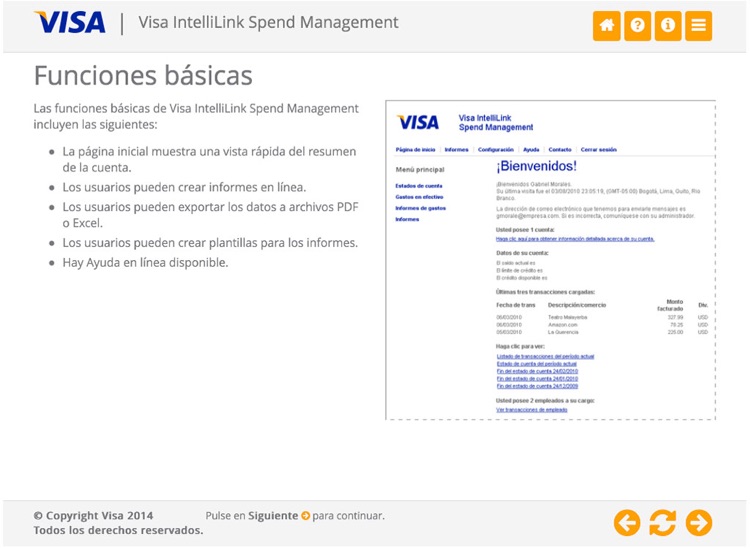The width and height of the screenshot is (750, 548).
Task: Open 'Fin del estado de cuenta 24/02/2010'
Action: (537, 371)
